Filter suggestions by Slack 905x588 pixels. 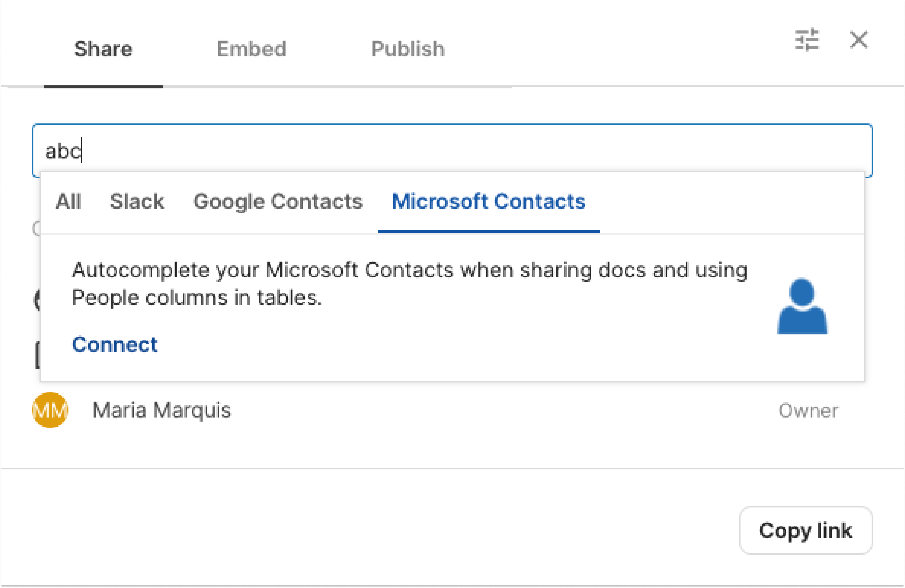137,201
